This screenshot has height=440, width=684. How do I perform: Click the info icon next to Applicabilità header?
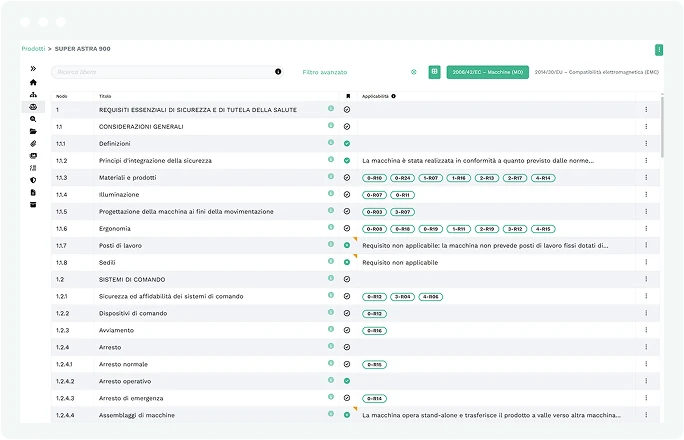click(x=393, y=96)
